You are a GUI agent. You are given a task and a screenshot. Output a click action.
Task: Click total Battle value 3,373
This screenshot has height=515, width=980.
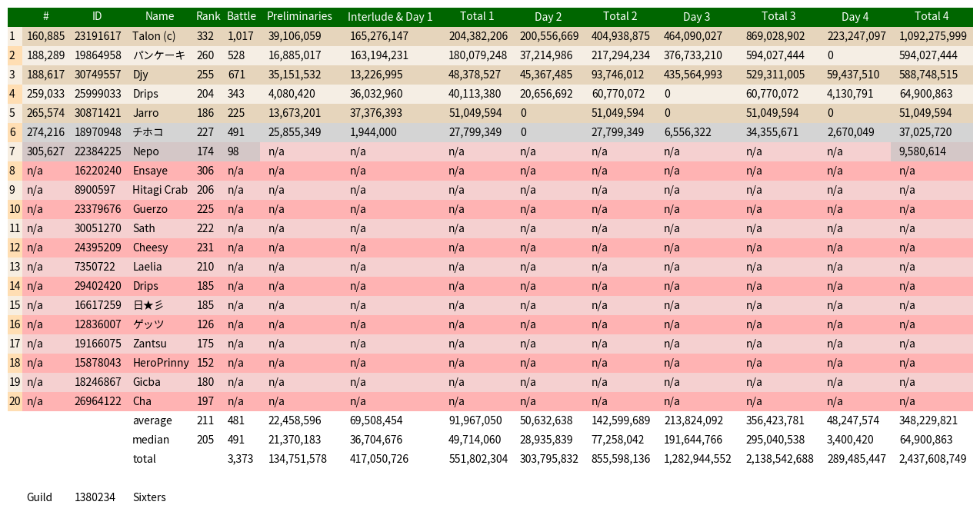pos(240,459)
